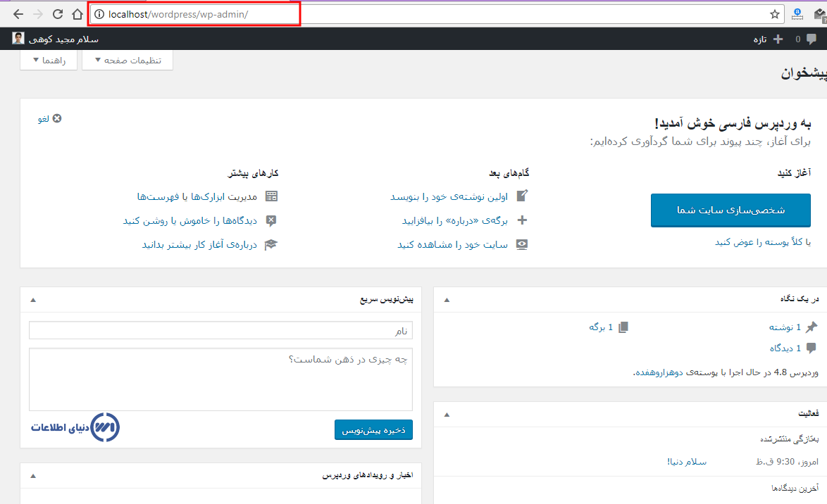Click the browser reload icon

tap(58, 14)
